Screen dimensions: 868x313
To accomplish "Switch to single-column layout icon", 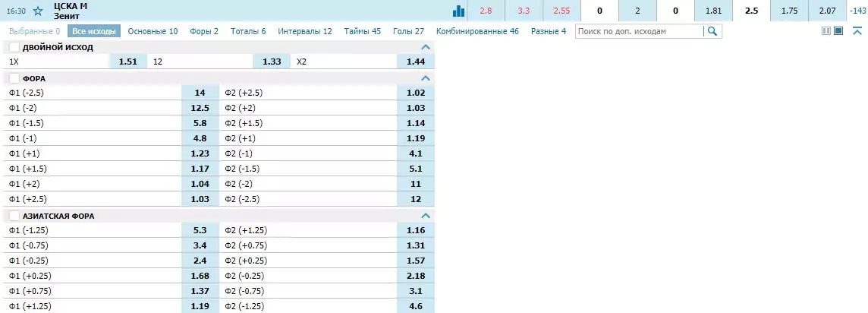I will [x=838, y=31].
